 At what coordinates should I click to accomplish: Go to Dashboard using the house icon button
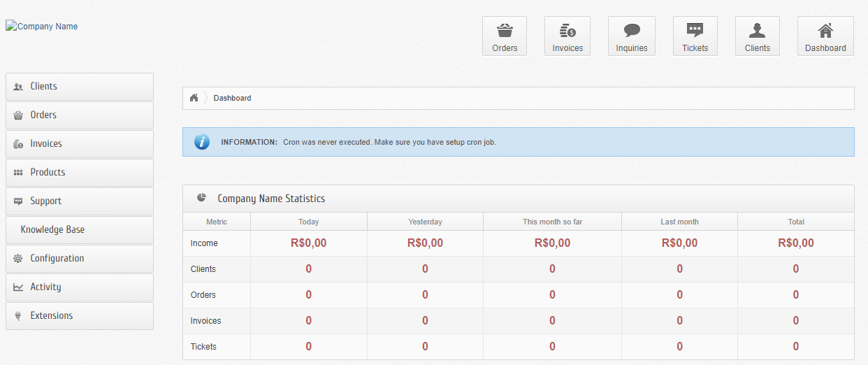click(x=825, y=31)
